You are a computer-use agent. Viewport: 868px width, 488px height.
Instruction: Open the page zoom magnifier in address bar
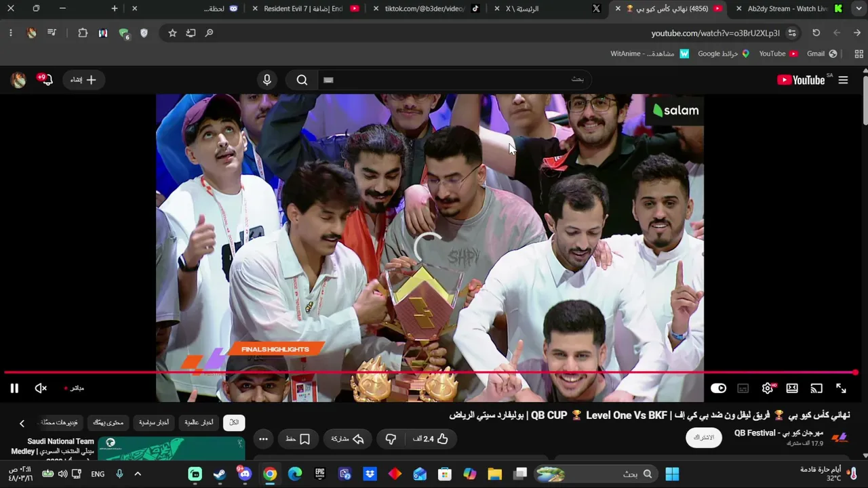(209, 33)
